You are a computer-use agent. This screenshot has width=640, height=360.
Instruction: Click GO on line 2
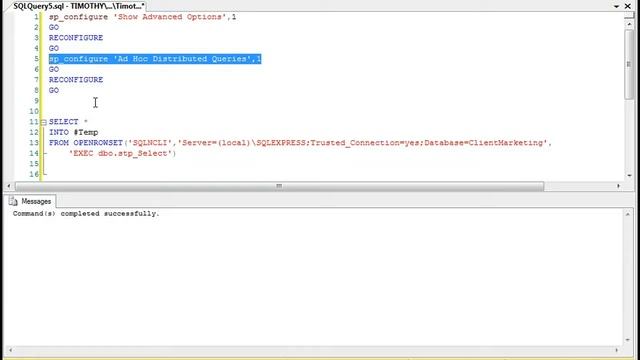point(54,27)
